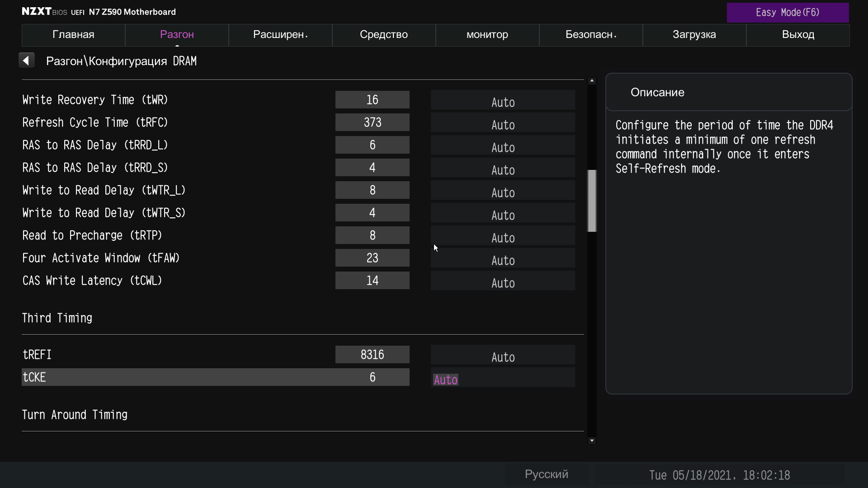
Task: Select the Выход tab
Action: 798,35
